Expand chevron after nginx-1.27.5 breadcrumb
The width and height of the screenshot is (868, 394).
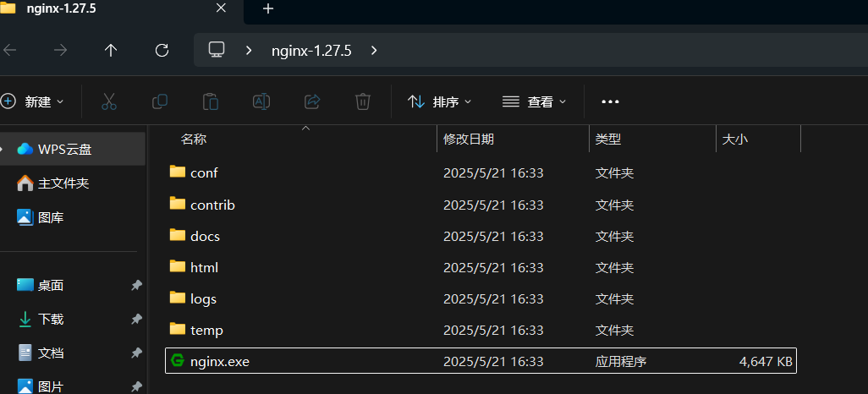coord(374,51)
